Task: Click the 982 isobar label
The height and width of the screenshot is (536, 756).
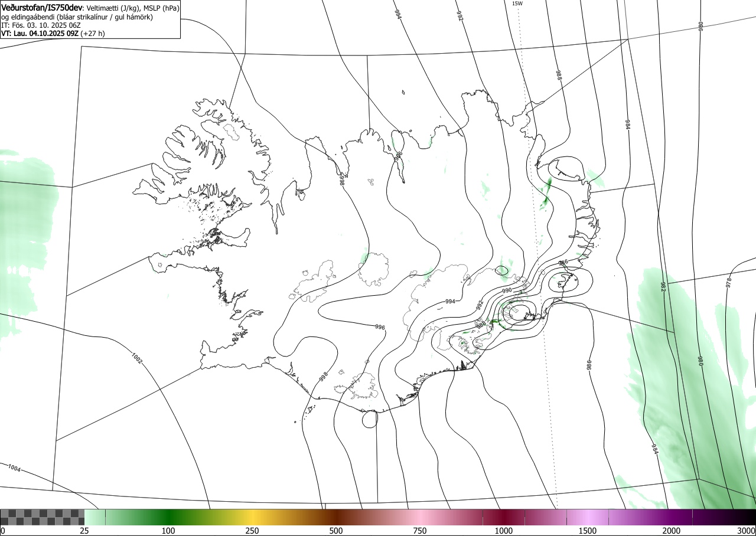Action: point(663,287)
